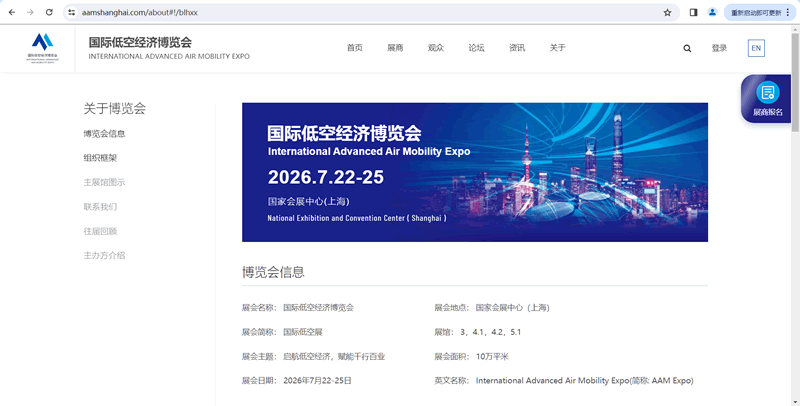Open the 展商 navigation menu

click(x=395, y=48)
